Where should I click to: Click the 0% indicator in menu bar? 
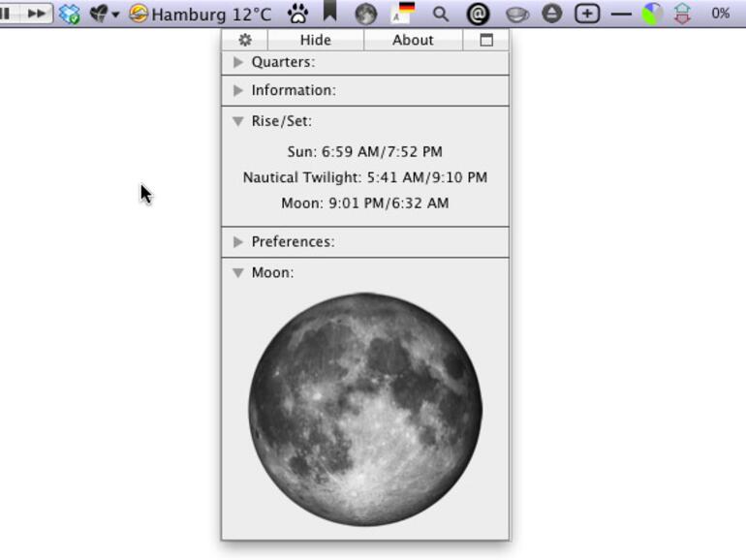pos(720,14)
